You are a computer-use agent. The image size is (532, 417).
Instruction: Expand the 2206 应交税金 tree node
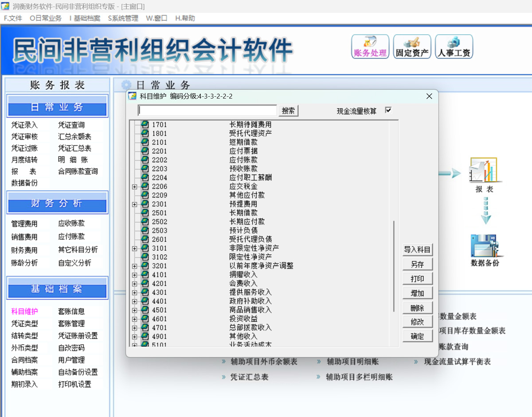tap(135, 187)
